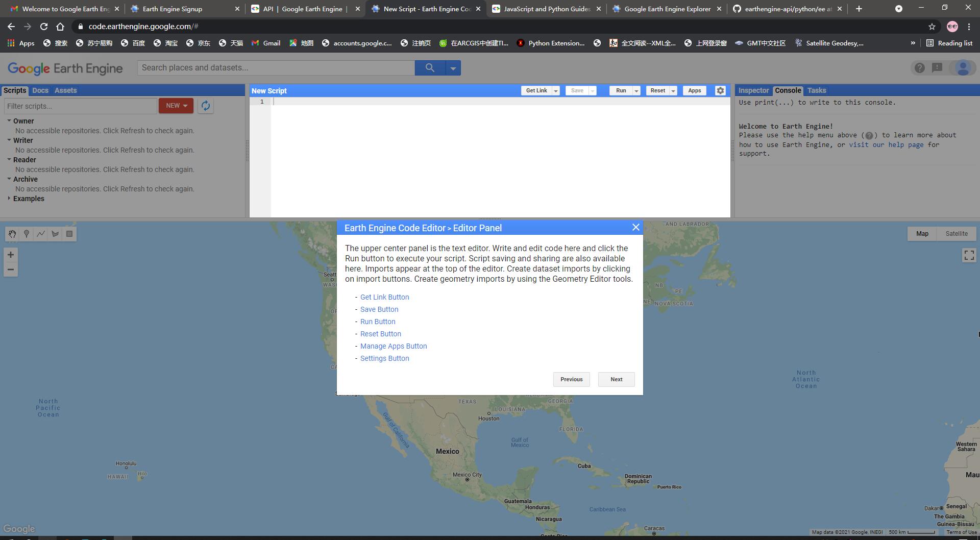This screenshot has height=540, width=980.
Task: Select the draw line geometry tool
Action: click(41, 234)
